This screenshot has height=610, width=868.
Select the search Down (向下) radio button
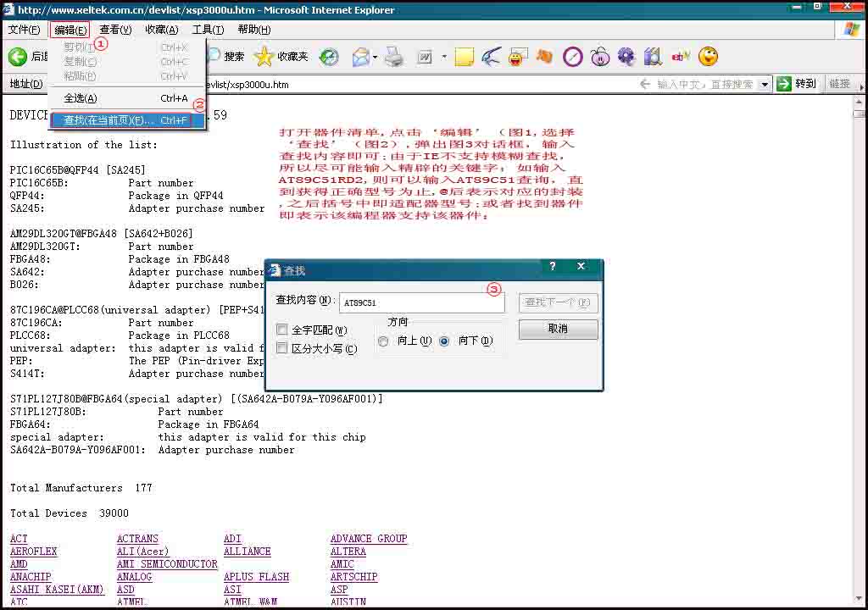(444, 341)
